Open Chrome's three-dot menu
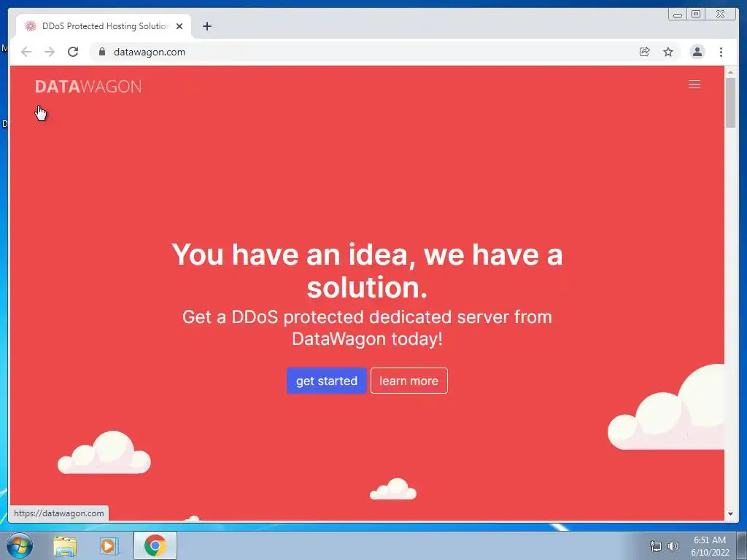The height and width of the screenshot is (560, 747). 721,52
